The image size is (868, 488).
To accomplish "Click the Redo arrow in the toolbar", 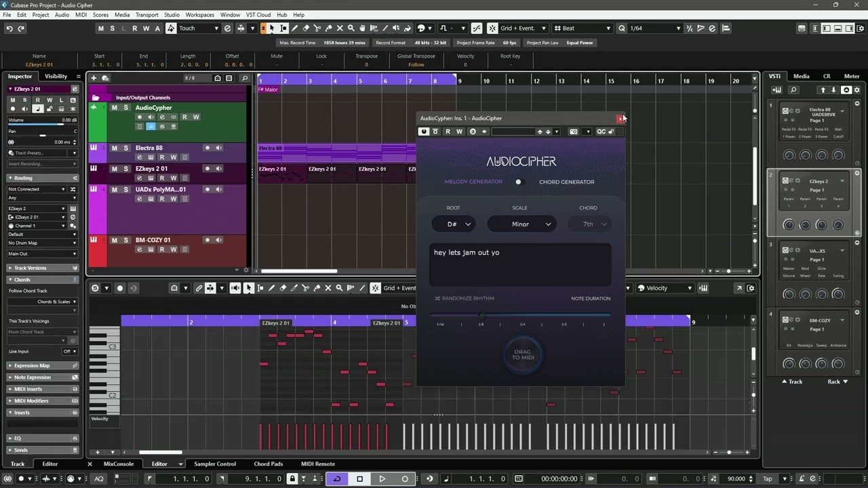I will pyautogui.click(x=21, y=28).
